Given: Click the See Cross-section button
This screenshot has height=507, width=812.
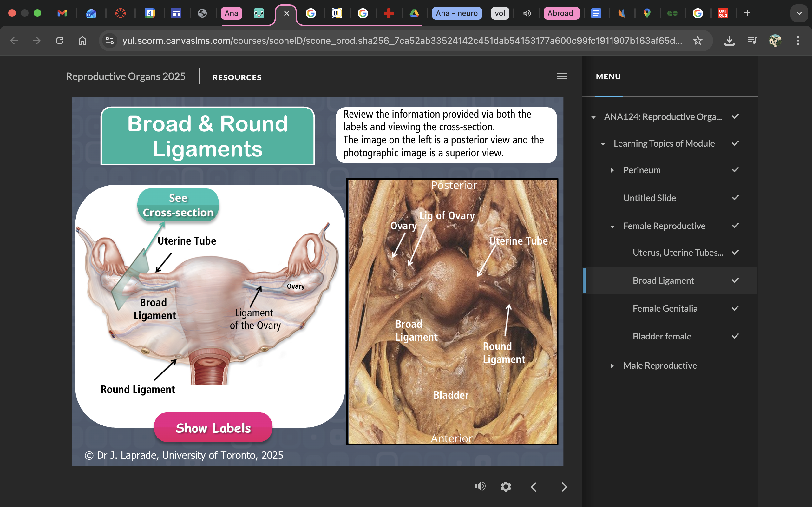Looking at the screenshot, I should pos(178,205).
